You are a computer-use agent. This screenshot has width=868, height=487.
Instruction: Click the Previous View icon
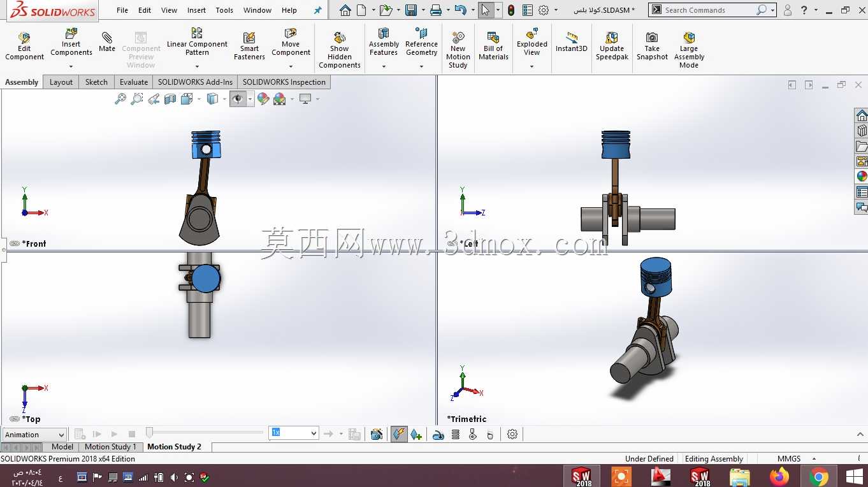coord(153,99)
